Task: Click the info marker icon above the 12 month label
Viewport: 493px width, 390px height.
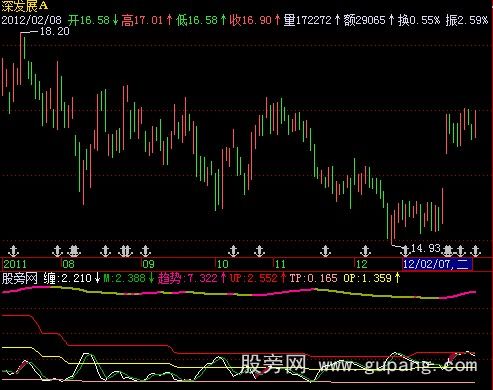Action: pos(366,251)
